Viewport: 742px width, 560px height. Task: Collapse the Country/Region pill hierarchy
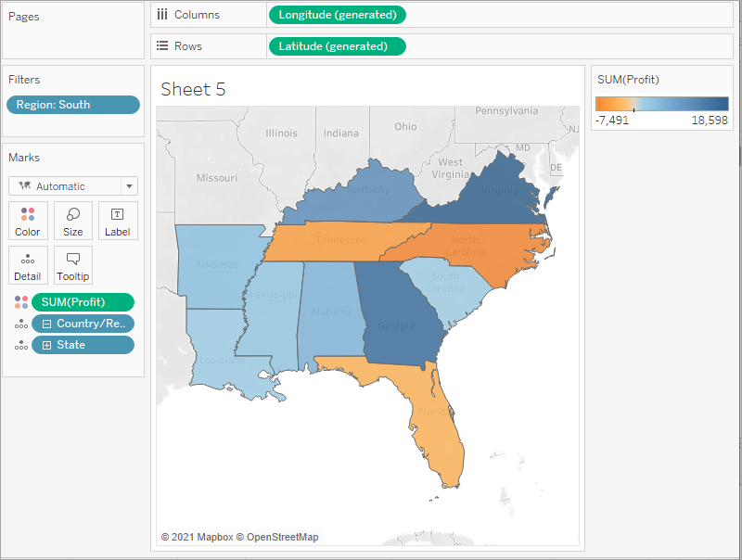(46, 324)
